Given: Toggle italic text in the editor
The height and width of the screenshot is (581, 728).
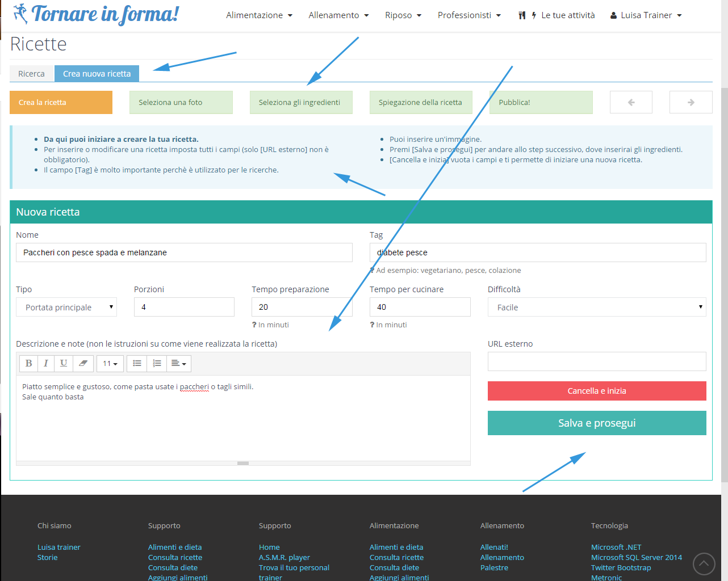Looking at the screenshot, I should point(46,364).
